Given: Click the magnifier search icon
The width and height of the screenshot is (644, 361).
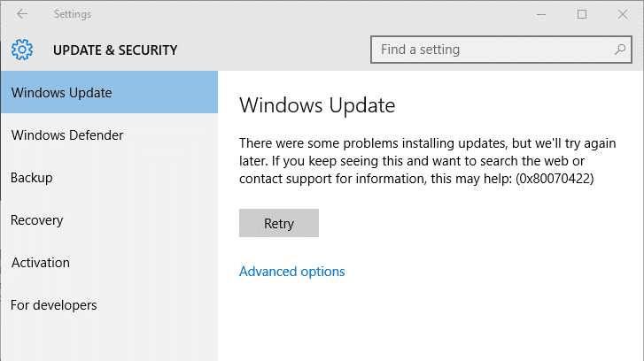Looking at the screenshot, I should (620, 50).
